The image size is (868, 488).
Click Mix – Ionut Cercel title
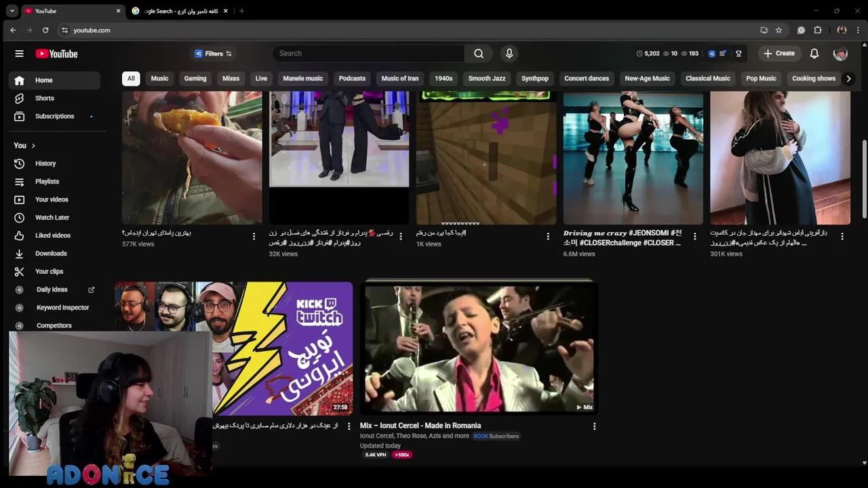click(x=420, y=426)
